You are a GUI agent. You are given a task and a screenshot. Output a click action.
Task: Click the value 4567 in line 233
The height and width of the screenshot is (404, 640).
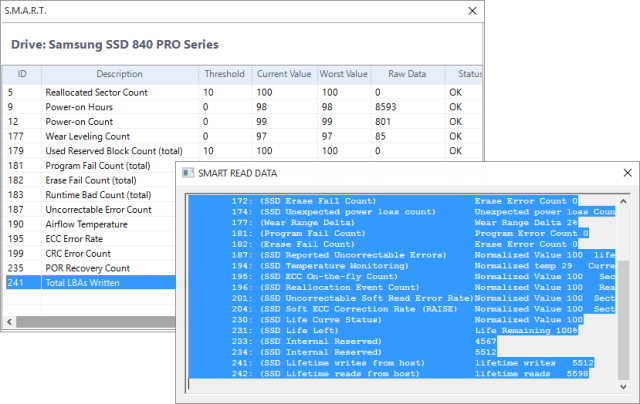point(485,341)
